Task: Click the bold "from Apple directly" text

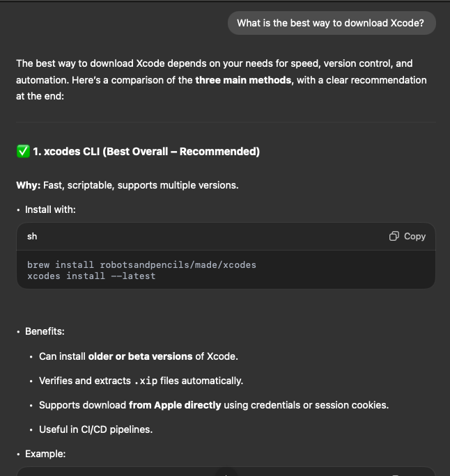Action: (x=175, y=405)
